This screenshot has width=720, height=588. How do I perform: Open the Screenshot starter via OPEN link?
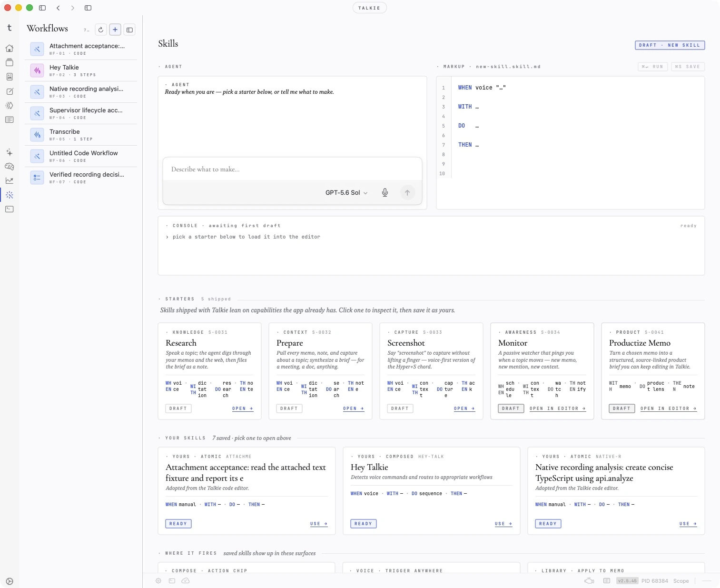(464, 409)
